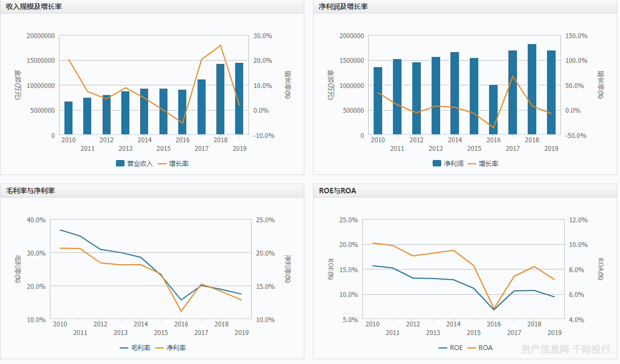Toggle the 毛利率 legend entry

click(135, 348)
